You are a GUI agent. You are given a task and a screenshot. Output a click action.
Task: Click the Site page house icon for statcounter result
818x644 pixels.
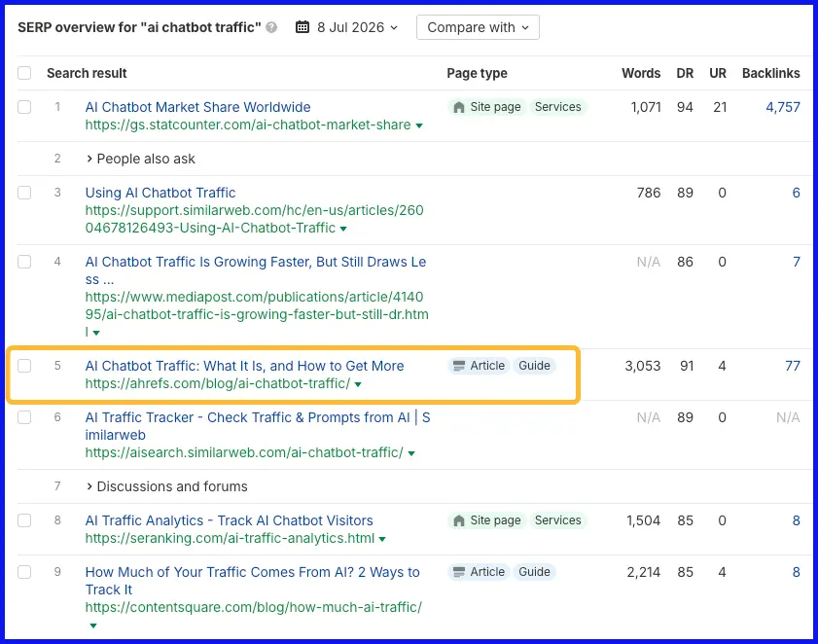point(459,107)
